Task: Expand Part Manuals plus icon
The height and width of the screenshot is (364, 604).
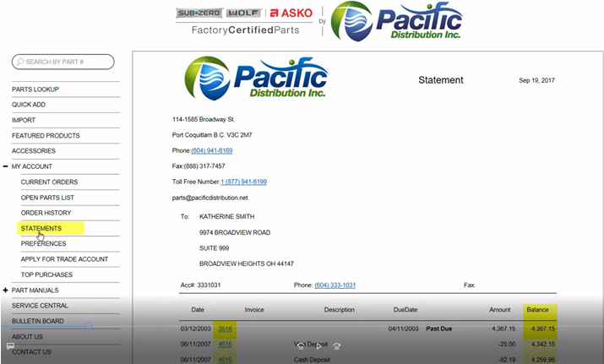Action: [5, 290]
